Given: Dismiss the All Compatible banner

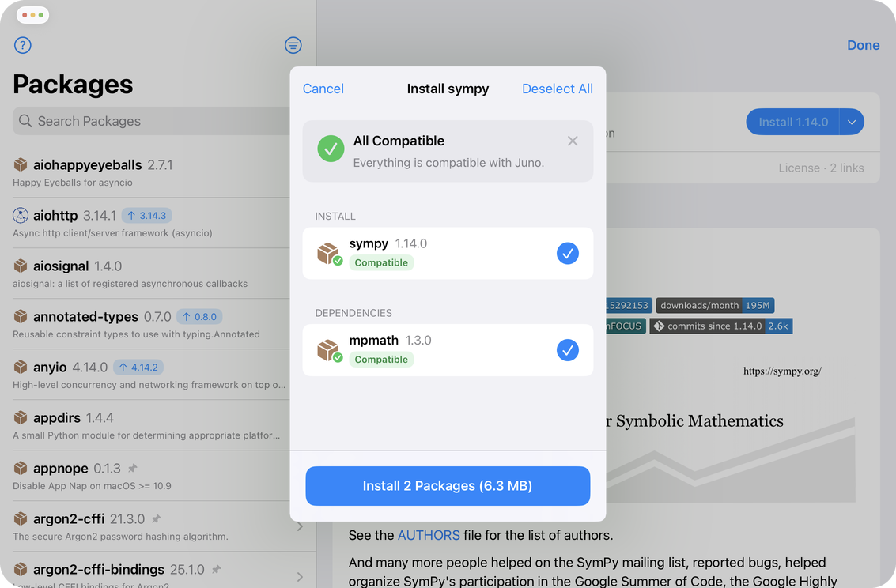Looking at the screenshot, I should coord(573,141).
